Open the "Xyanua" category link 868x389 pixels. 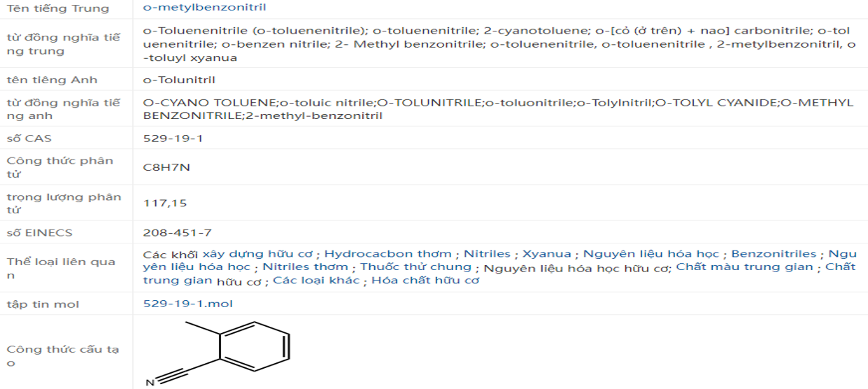click(546, 254)
